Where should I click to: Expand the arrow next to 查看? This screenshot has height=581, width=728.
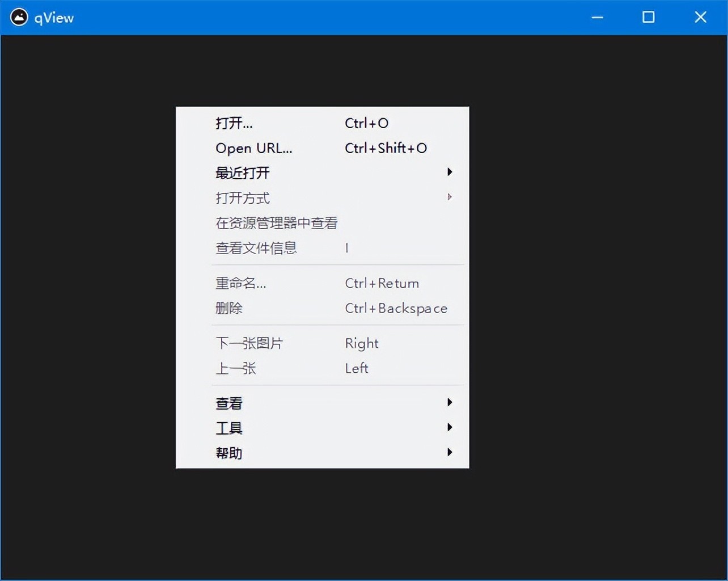(450, 402)
